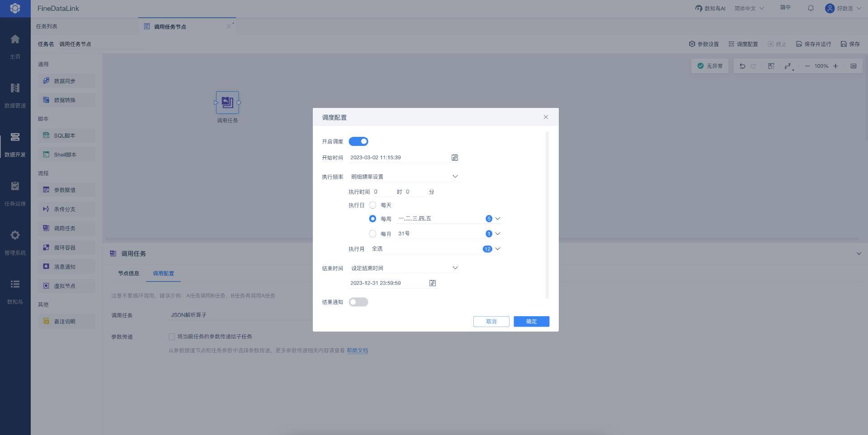
Task: Enable the 结果通知 toggle
Action: point(359,302)
